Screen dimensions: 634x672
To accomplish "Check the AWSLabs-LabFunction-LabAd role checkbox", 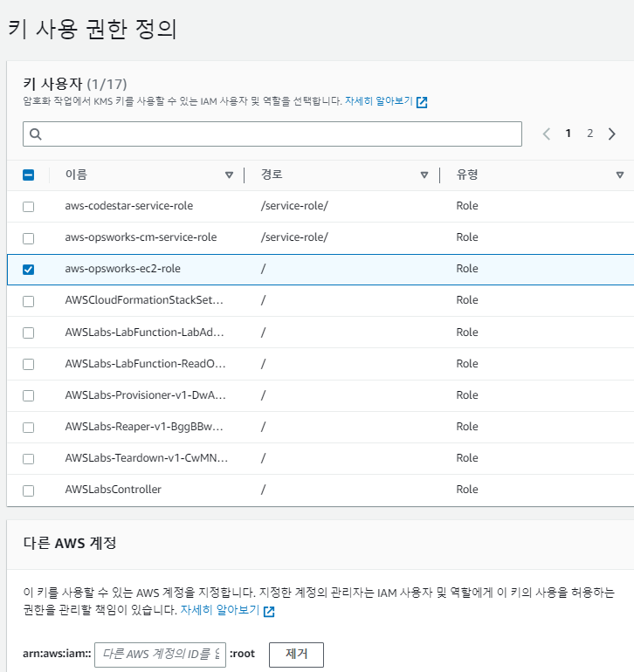I will coord(28,333).
